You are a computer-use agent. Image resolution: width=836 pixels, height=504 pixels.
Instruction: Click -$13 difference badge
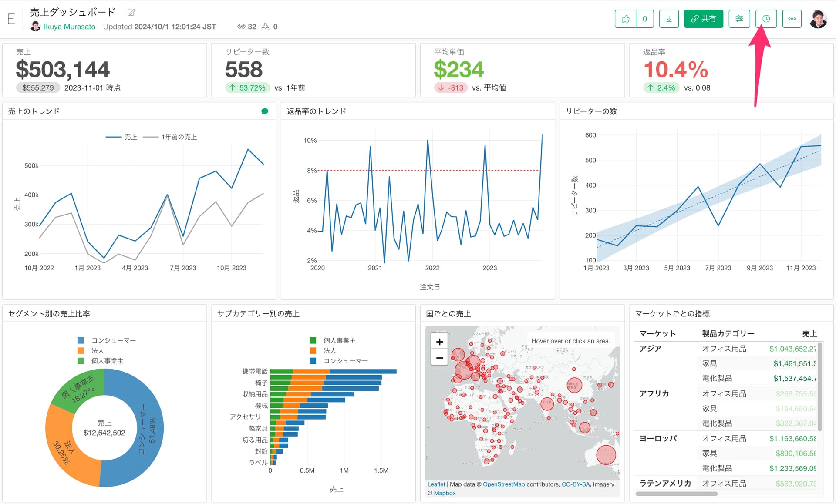pyautogui.click(x=451, y=88)
